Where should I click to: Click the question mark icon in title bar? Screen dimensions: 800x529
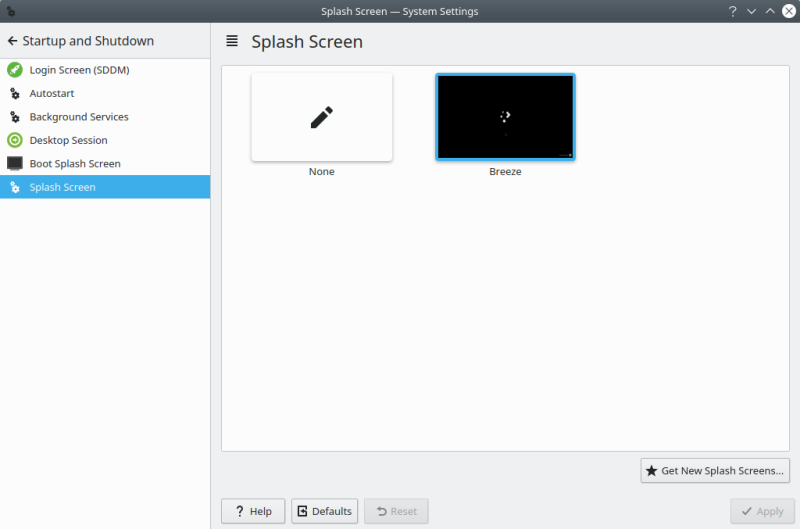pyautogui.click(x=733, y=11)
